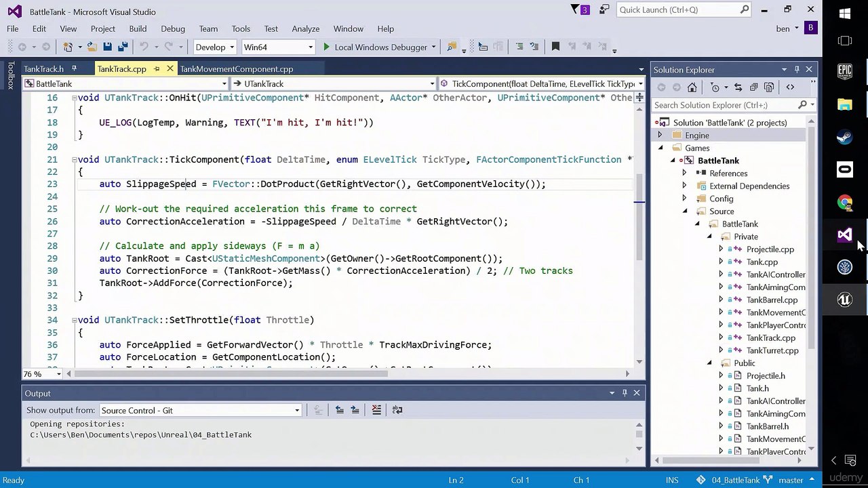Switch to the TankTrack.h tab
The width and height of the screenshot is (868, 488).
(x=44, y=69)
